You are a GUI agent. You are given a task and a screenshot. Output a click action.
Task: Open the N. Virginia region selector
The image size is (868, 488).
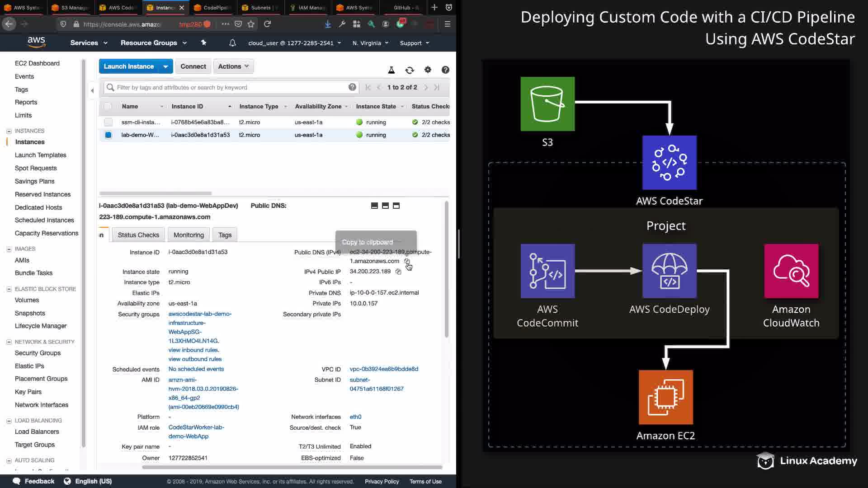pos(370,43)
